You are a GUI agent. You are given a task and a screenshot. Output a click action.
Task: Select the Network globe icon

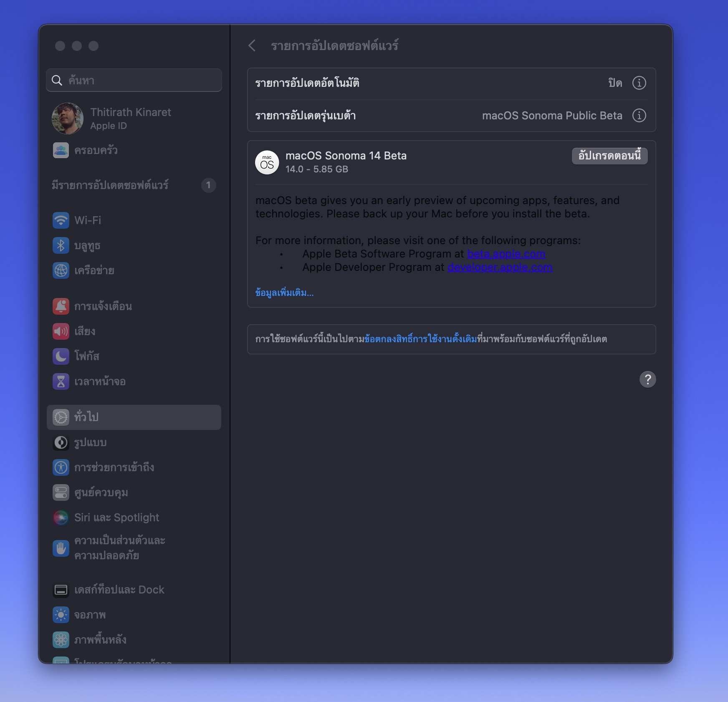pos(61,270)
